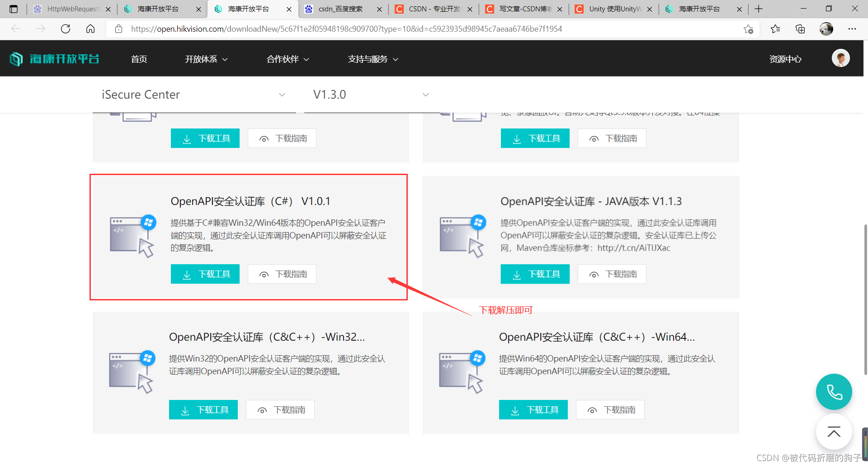Click the C&C++ Win32 library illustration
The height and width of the screenshot is (466, 868).
tap(132, 371)
